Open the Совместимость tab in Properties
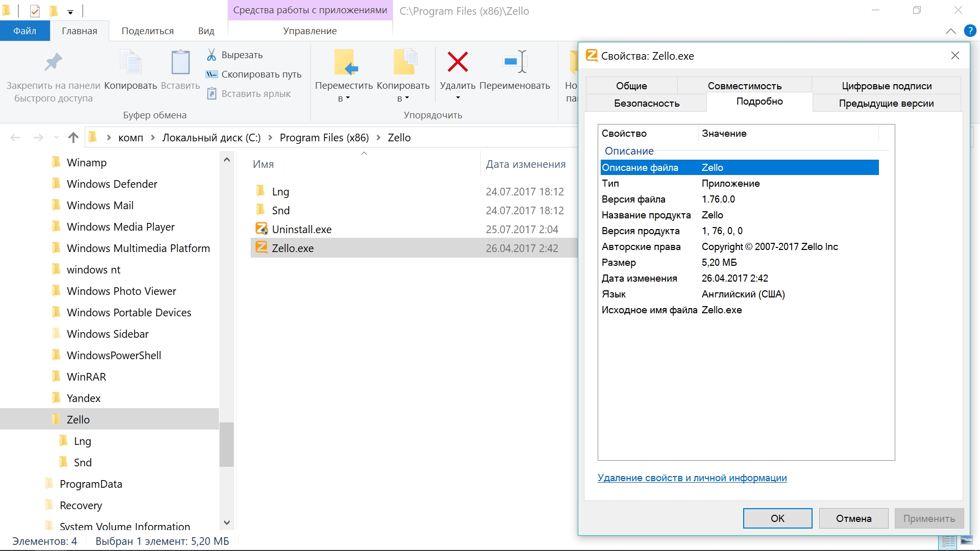The width and height of the screenshot is (980, 551). pyautogui.click(x=744, y=86)
